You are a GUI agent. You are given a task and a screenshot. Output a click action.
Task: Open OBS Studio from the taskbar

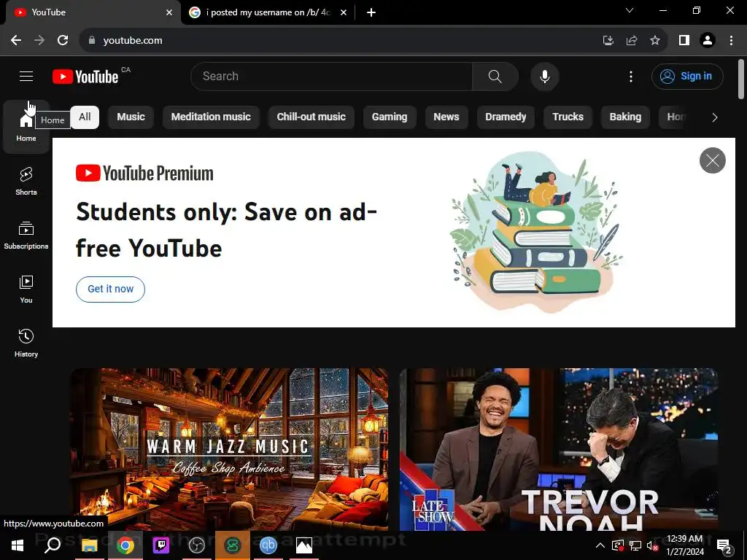(x=196, y=545)
